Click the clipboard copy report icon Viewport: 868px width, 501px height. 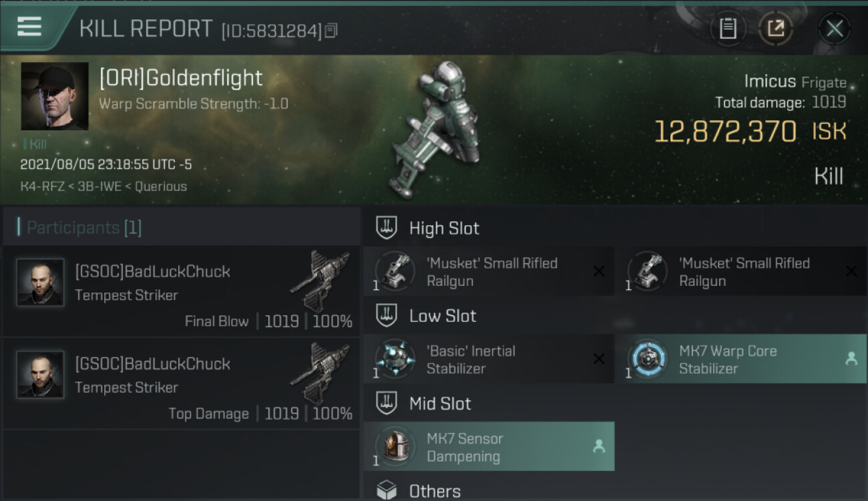click(x=728, y=29)
